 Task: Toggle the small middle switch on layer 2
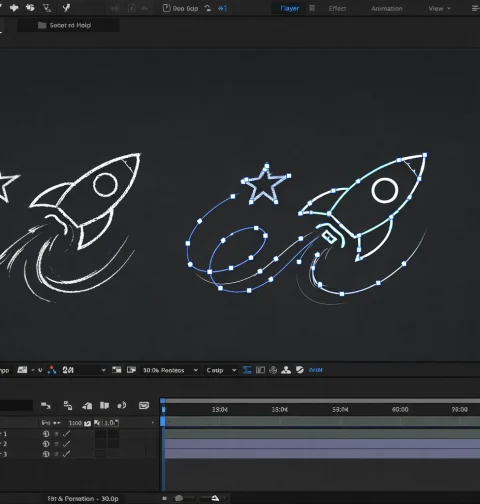pyautogui.click(x=56, y=444)
